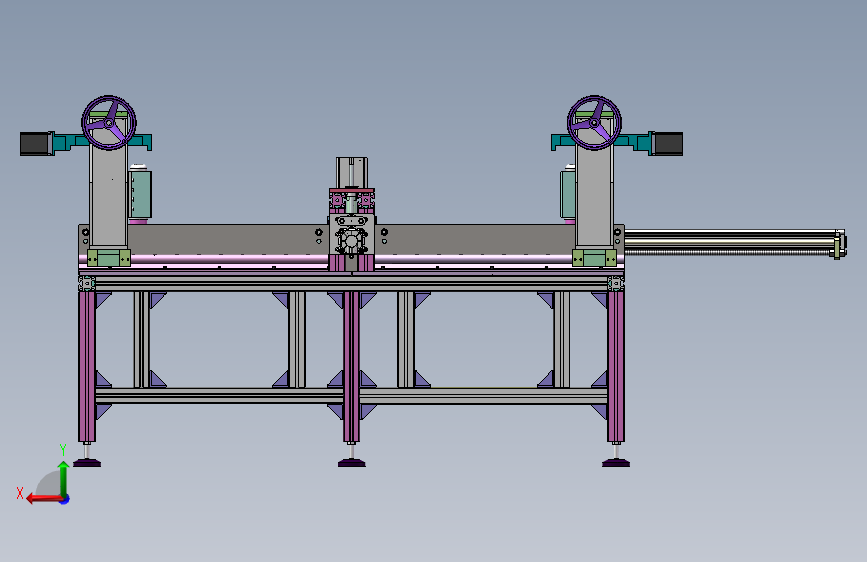Select the gray base plate left of the gearbox
This screenshot has height=562, width=867.
coord(228,239)
